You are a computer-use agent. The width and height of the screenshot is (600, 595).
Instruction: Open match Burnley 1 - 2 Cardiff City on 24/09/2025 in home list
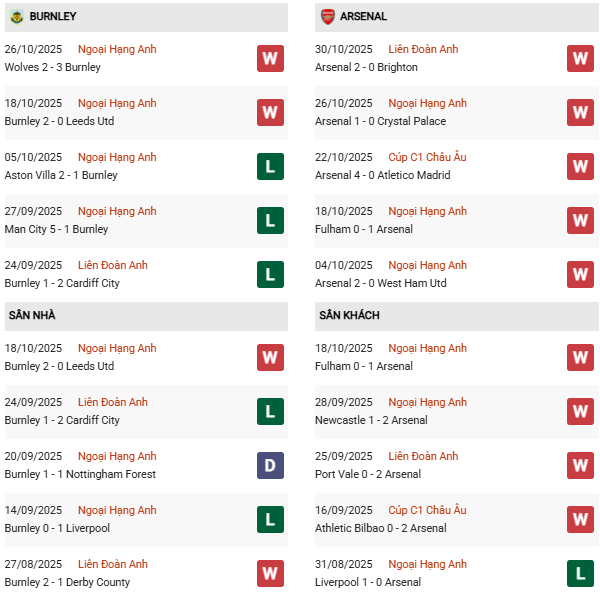tap(62, 420)
